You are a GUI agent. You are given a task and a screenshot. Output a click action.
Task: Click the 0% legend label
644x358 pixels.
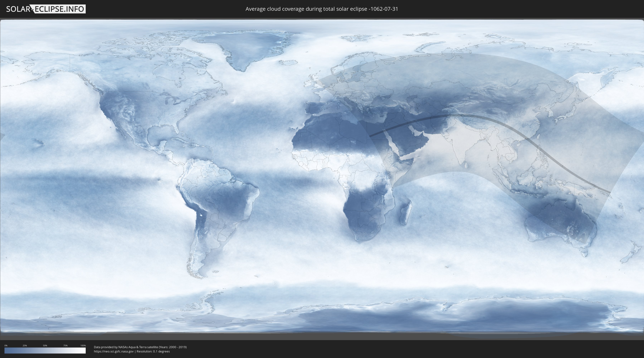click(6, 345)
